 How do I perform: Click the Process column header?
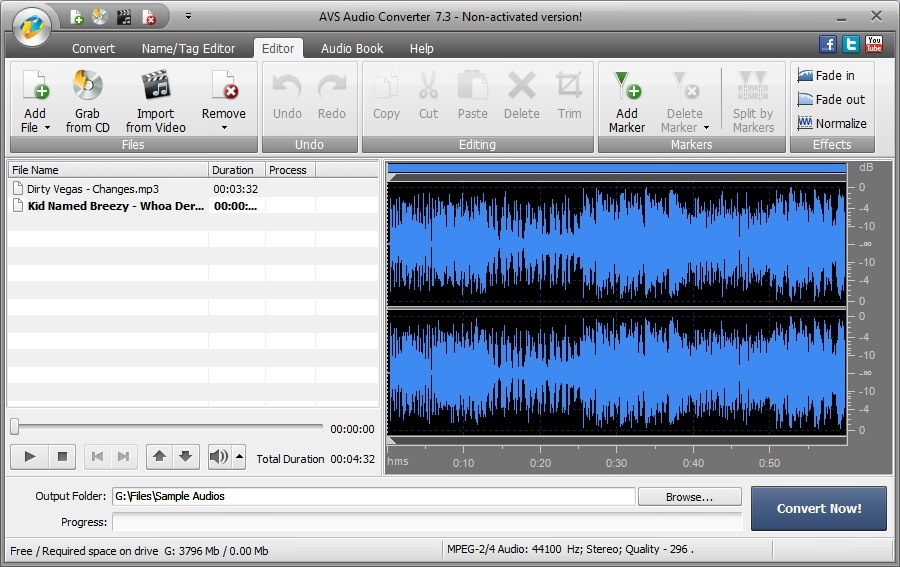(290, 170)
